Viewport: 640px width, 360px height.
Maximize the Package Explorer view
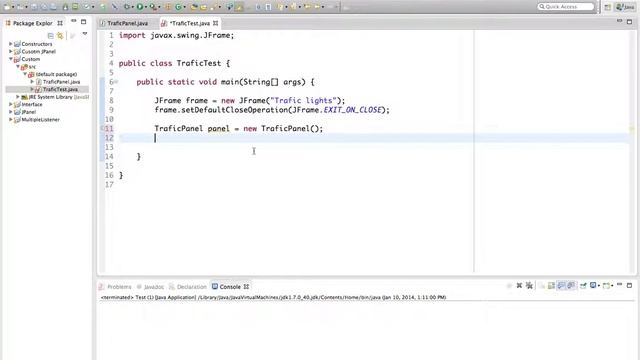[84, 22]
